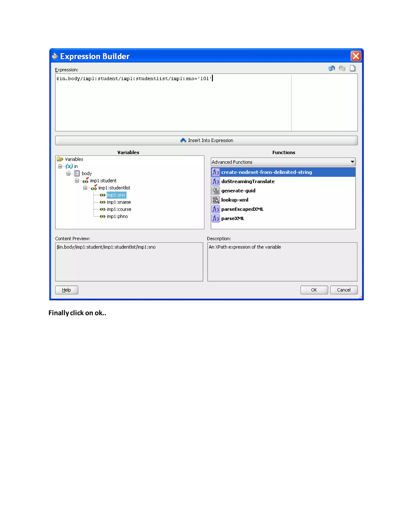Click the parseXML function icon
This screenshot has width=411, height=532.
216,218
